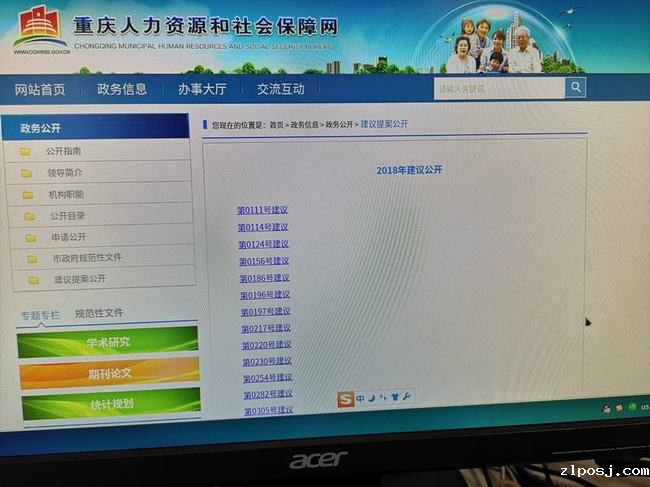Viewport: 650px width, 487px height.
Task: Open 市政府规范性文件 in the sidebar
Action: 87,258
